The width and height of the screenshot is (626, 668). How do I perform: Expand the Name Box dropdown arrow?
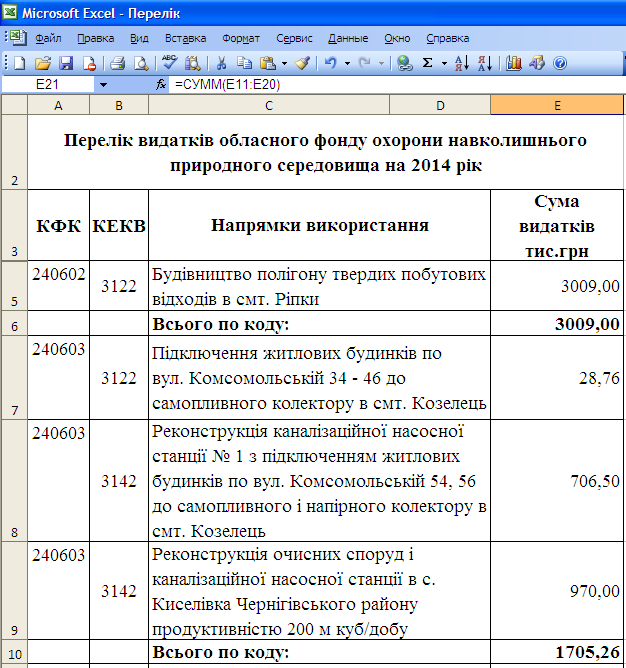[103, 85]
